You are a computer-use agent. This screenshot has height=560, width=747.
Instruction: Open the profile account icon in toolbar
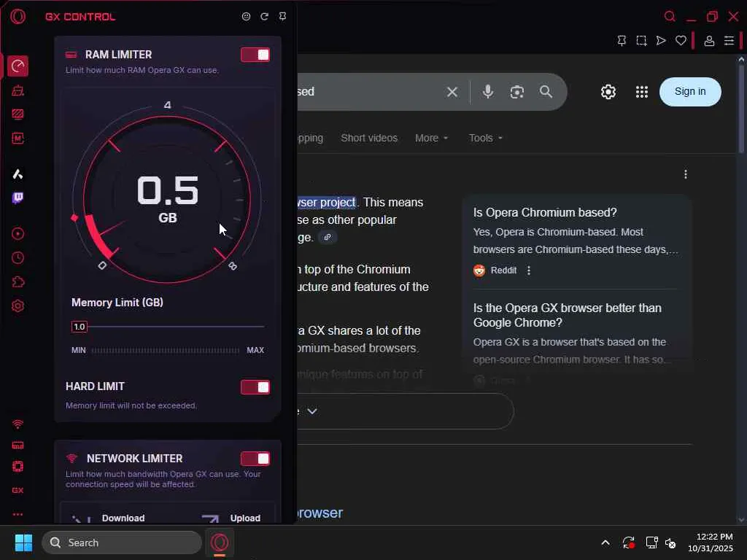(709, 41)
